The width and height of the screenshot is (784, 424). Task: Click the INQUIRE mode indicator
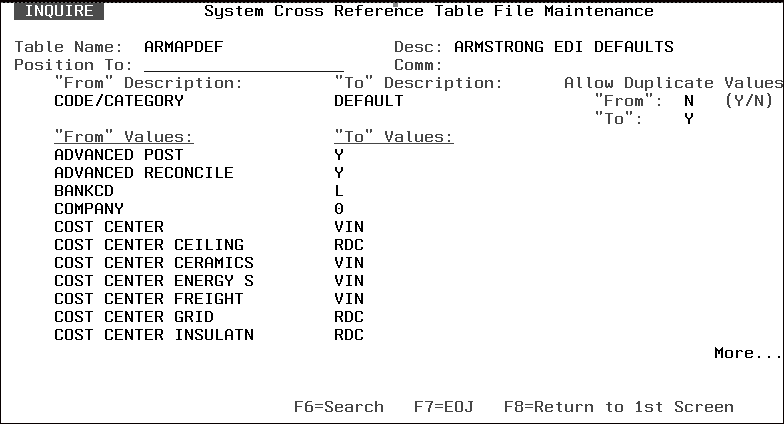(58, 12)
